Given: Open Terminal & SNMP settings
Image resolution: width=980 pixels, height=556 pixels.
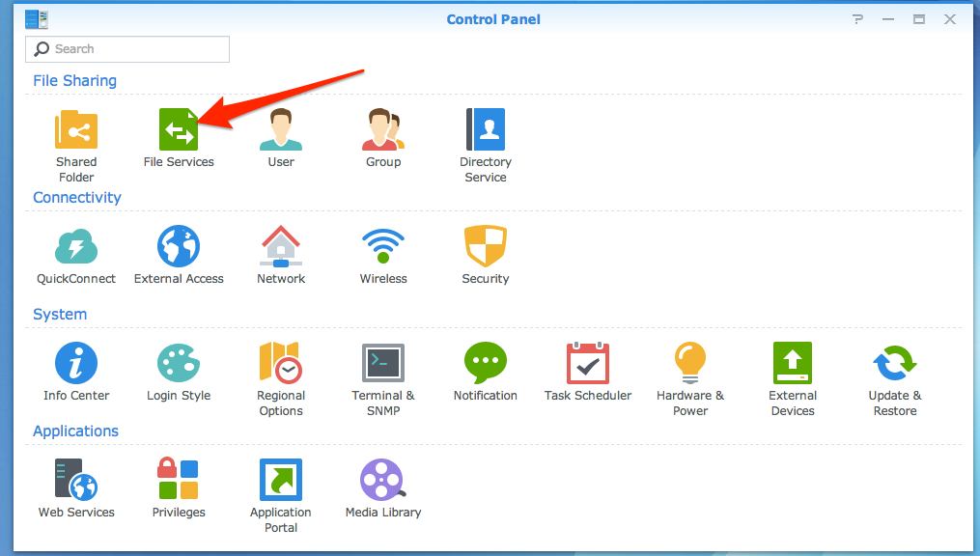Looking at the screenshot, I should pyautogui.click(x=383, y=363).
